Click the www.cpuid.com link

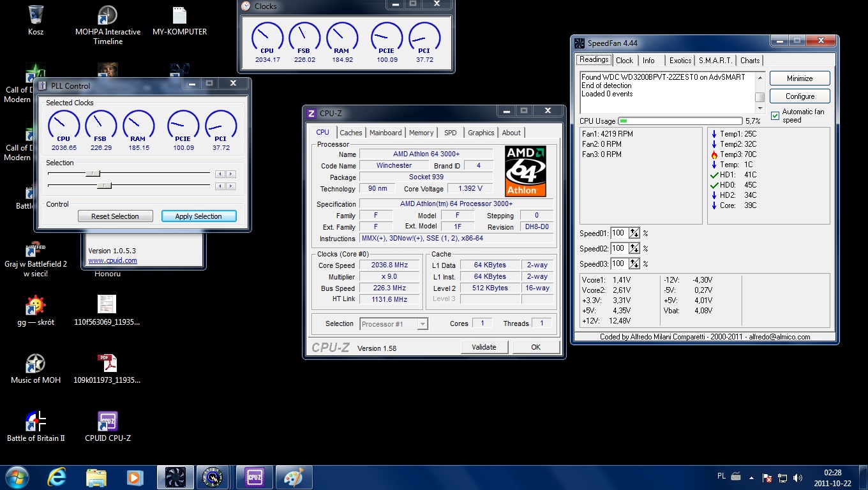tap(112, 260)
